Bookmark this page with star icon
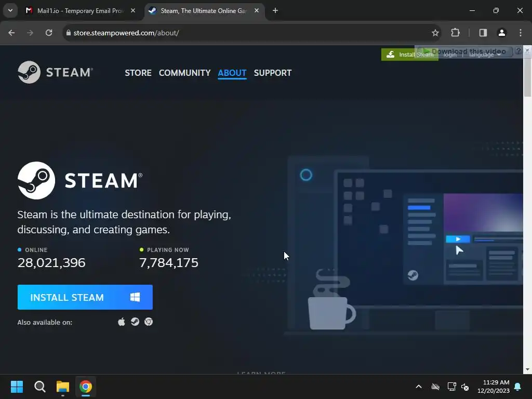Screen dimensions: 532x399 click(x=435, y=33)
